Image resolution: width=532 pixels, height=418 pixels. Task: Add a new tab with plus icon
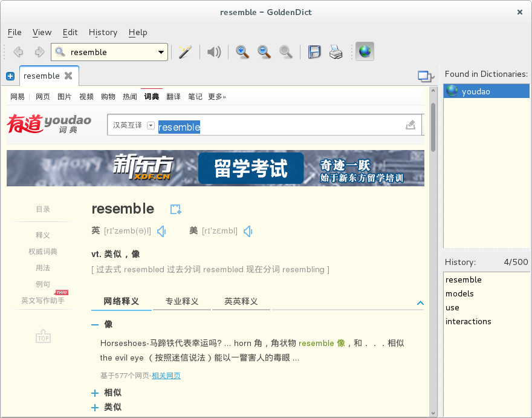tap(10, 76)
